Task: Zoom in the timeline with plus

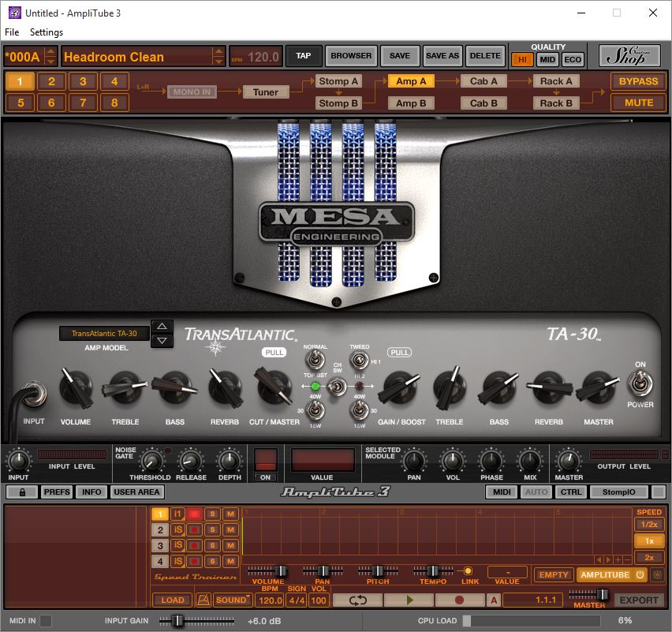Action: (618, 559)
